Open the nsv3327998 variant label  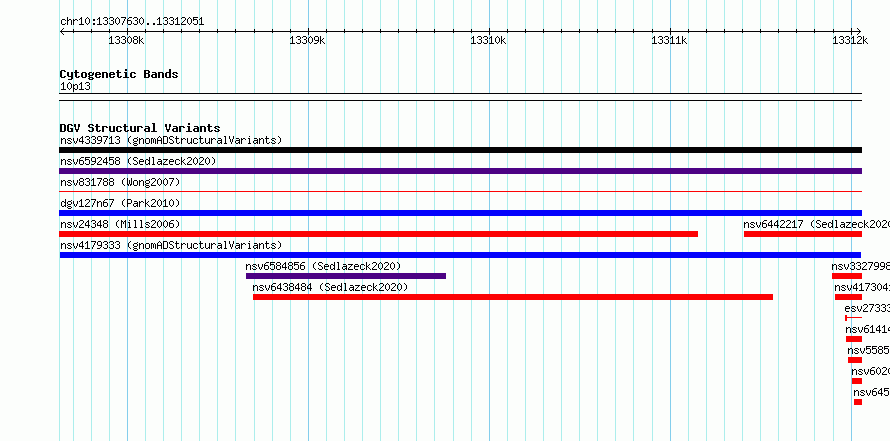[x=860, y=266]
